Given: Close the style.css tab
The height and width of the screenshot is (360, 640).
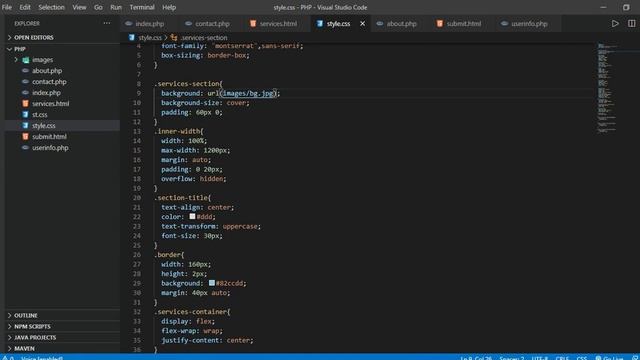Looking at the screenshot, I should point(362,24).
